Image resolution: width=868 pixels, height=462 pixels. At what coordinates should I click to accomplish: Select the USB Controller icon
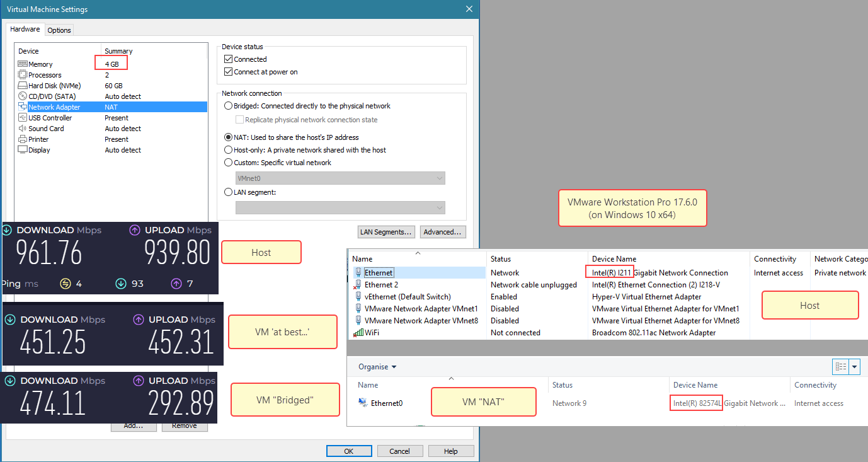[x=23, y=118]
